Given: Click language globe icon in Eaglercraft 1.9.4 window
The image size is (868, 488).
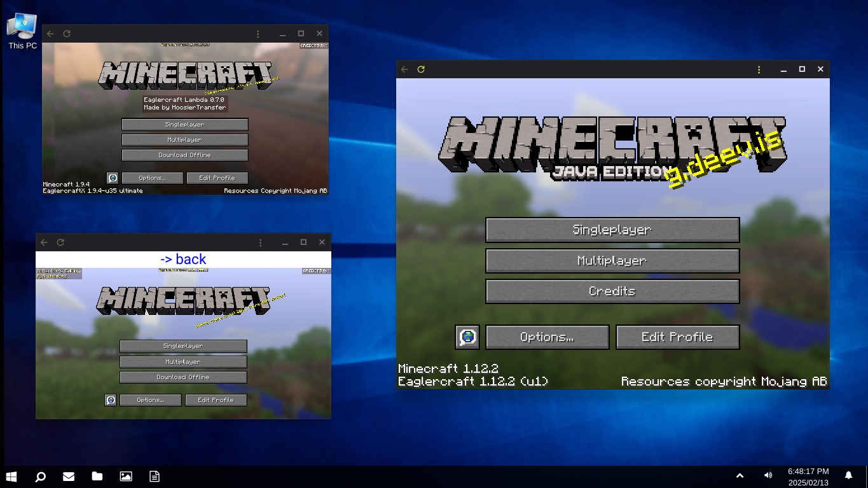Looking at the screenshot, I should (113, 178).
